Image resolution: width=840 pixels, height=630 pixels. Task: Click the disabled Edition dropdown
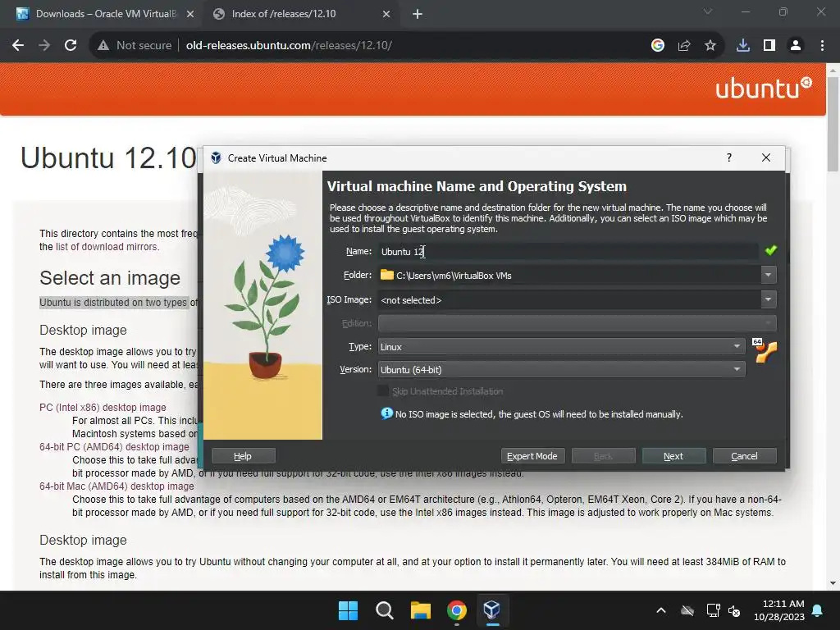(x=577, y=323)
